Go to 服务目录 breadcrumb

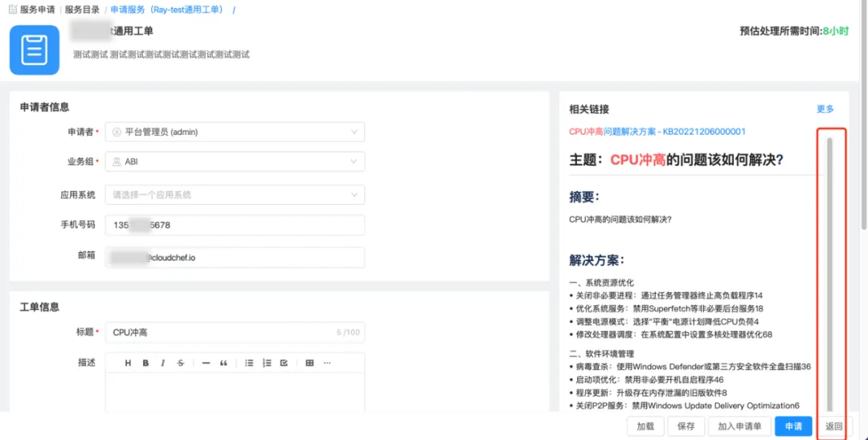tap(82, 10)
